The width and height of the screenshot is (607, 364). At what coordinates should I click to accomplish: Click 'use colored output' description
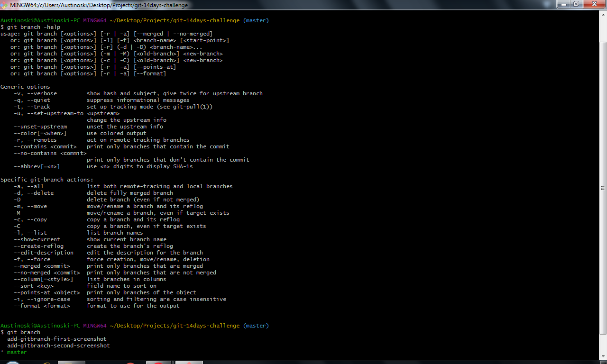point(117,133)
